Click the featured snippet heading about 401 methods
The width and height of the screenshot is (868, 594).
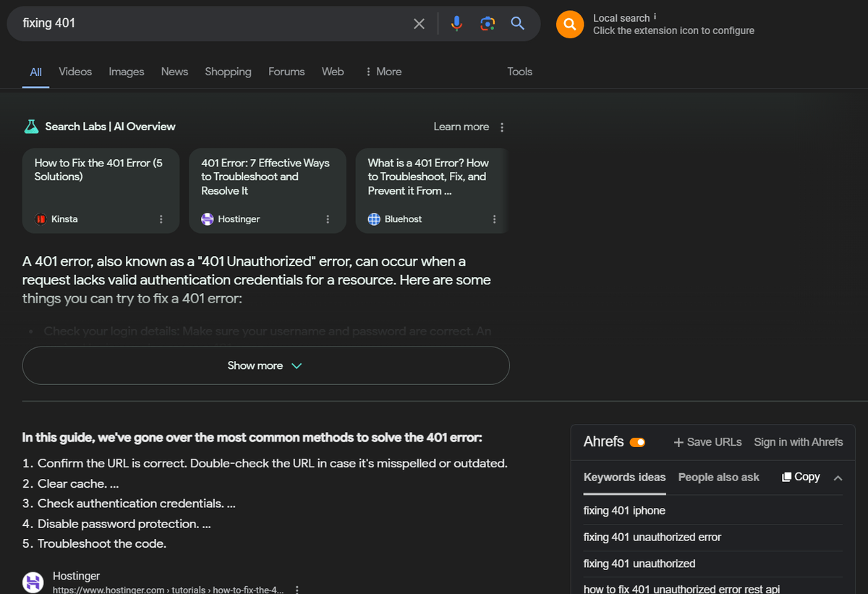252,438
